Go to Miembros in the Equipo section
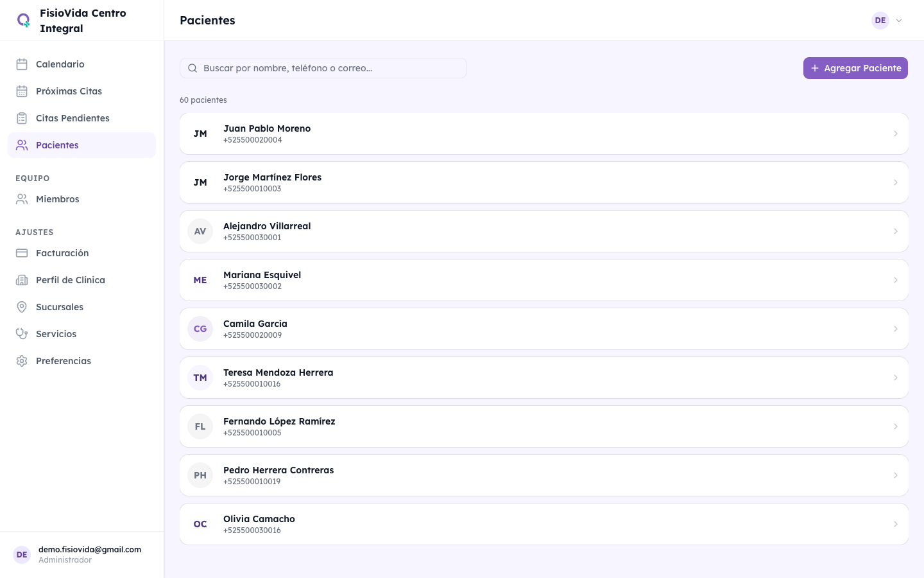 [58, 199]
